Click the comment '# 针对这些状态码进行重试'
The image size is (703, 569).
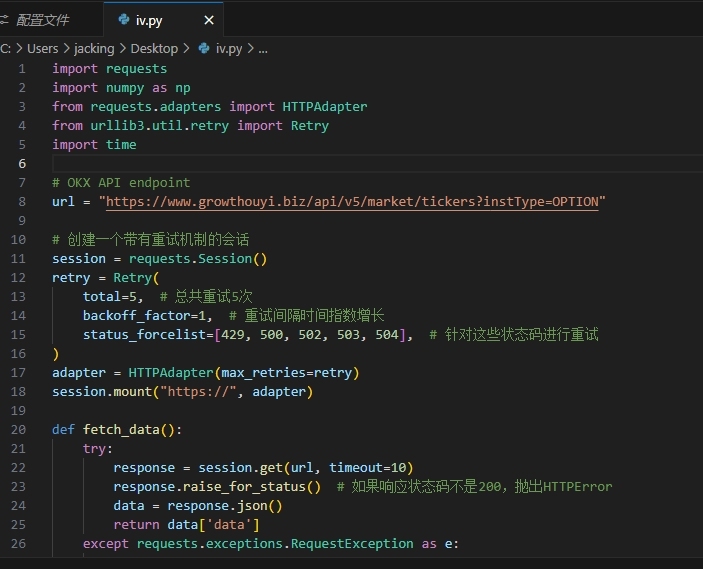click(514, 334)
